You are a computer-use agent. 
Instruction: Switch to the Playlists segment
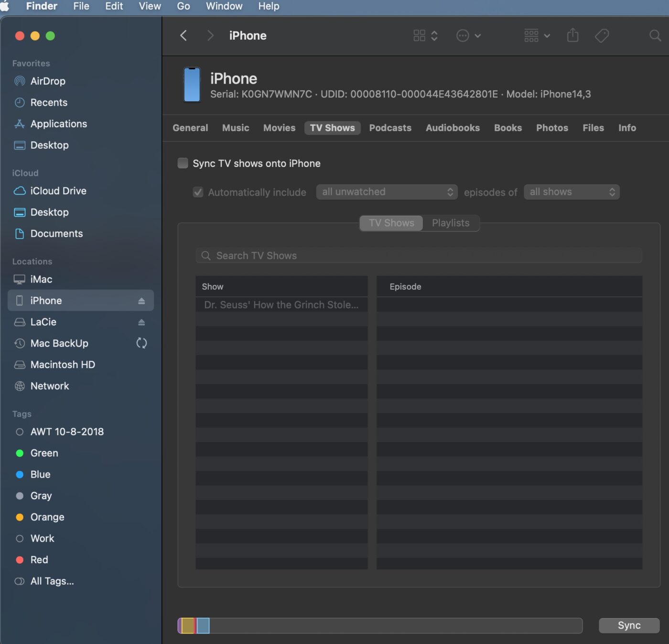pos(451,223)
